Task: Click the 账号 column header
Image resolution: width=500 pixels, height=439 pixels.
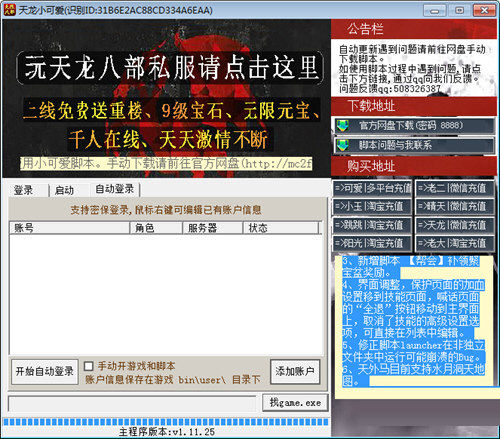Action: pos(69,228)
